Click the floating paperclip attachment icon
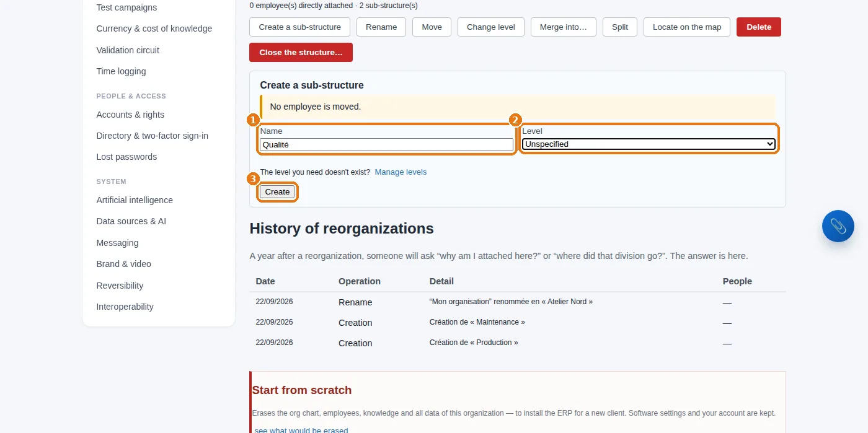The image size is (868, 433). [838, 226]
